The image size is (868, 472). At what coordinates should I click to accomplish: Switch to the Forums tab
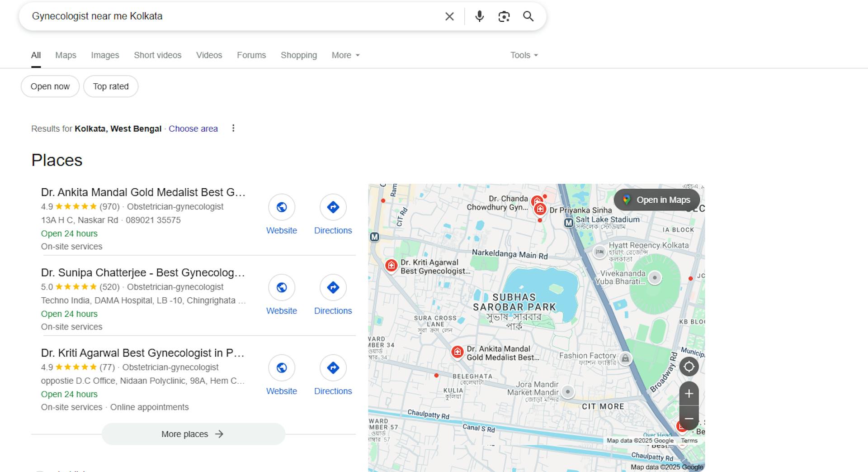point(251,55)
